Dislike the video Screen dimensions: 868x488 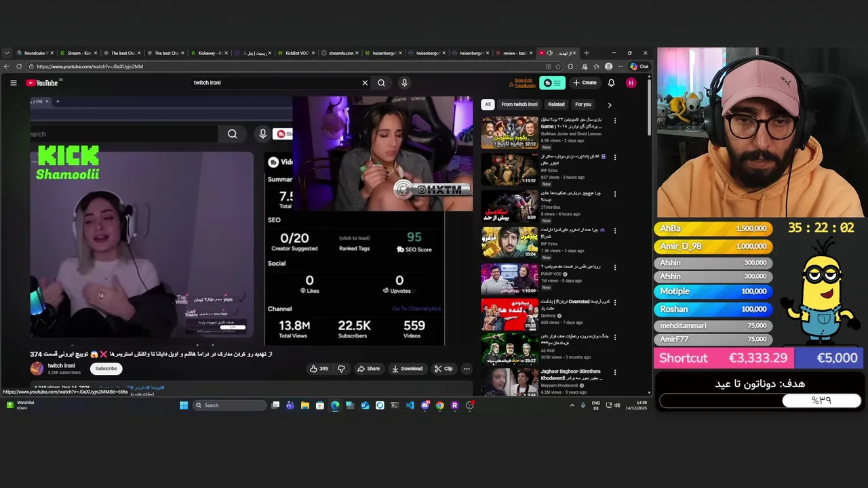click(x=342, y=369)
